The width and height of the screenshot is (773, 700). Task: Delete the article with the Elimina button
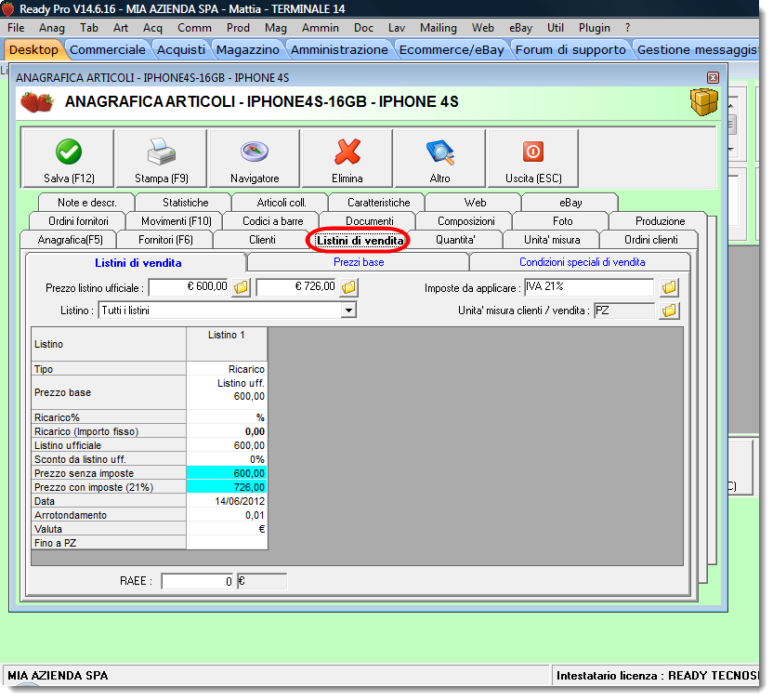pyautogui.click(x=347, y=158)
